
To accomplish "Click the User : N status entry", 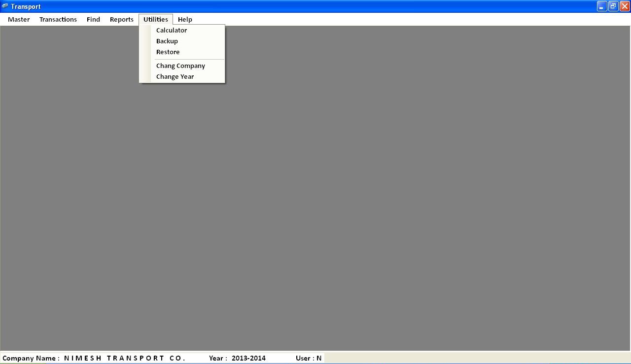I will (x=309, y=358).
